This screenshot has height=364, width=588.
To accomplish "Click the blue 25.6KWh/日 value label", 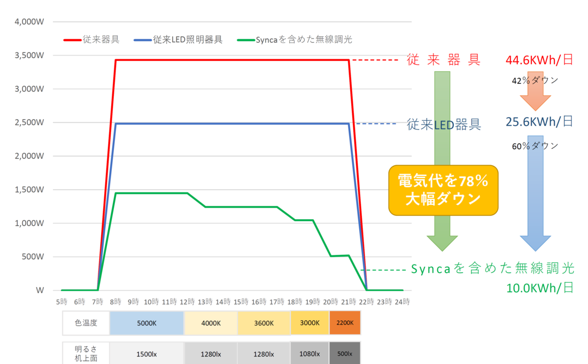I will tap(539, 122).
